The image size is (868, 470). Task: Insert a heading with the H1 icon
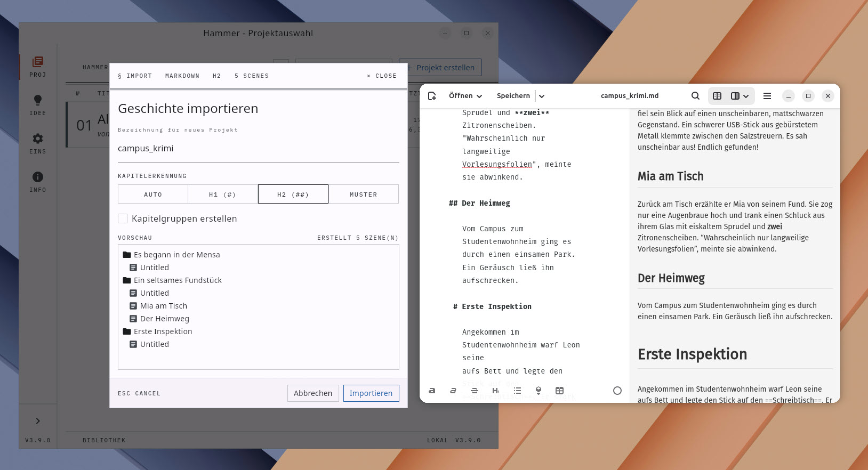click(x=496, y=391)
